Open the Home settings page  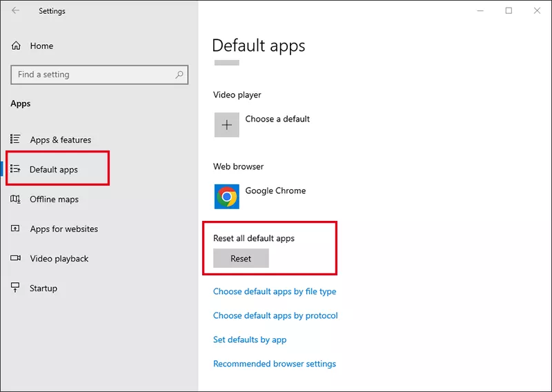click(x=41, y=46)
